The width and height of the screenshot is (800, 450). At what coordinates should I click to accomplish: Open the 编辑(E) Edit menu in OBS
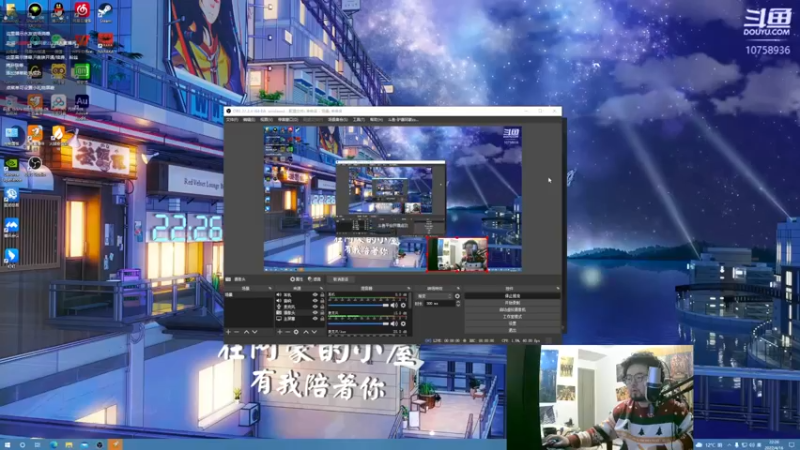tap(248, 119)
